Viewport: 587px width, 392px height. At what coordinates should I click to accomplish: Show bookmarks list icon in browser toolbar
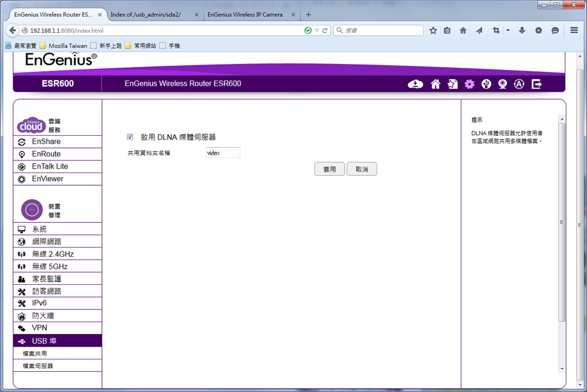coord(447,30)
